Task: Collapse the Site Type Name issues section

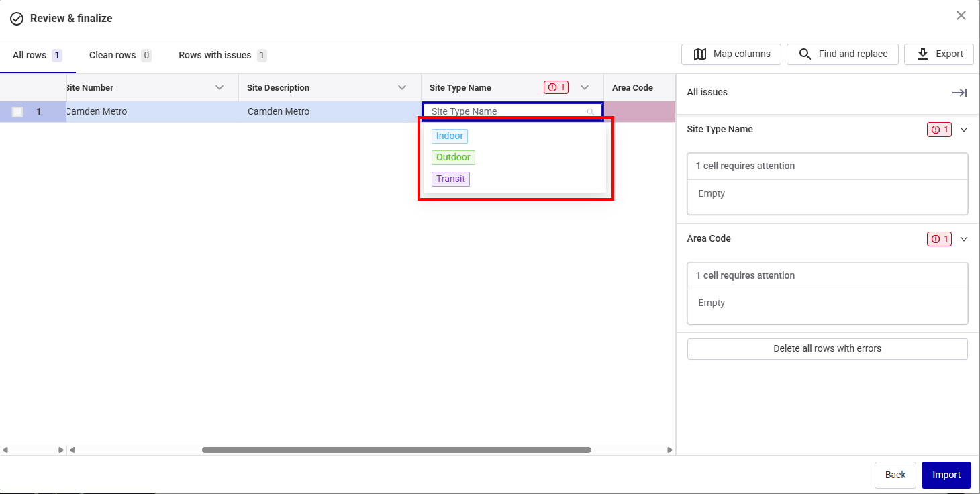Action: pyautogui.click(x=964, y=130)
